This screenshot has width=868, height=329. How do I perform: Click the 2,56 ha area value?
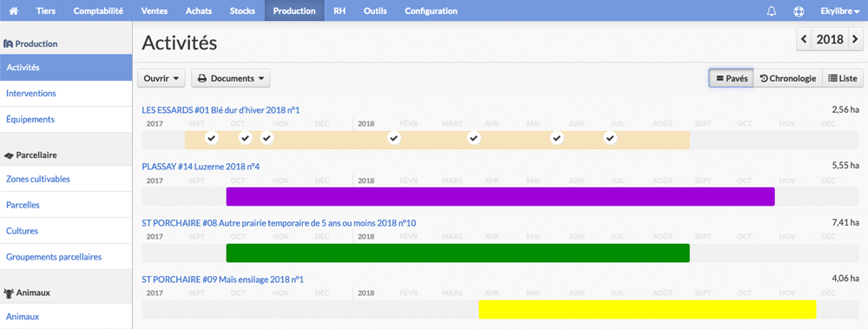pos(845,109)
